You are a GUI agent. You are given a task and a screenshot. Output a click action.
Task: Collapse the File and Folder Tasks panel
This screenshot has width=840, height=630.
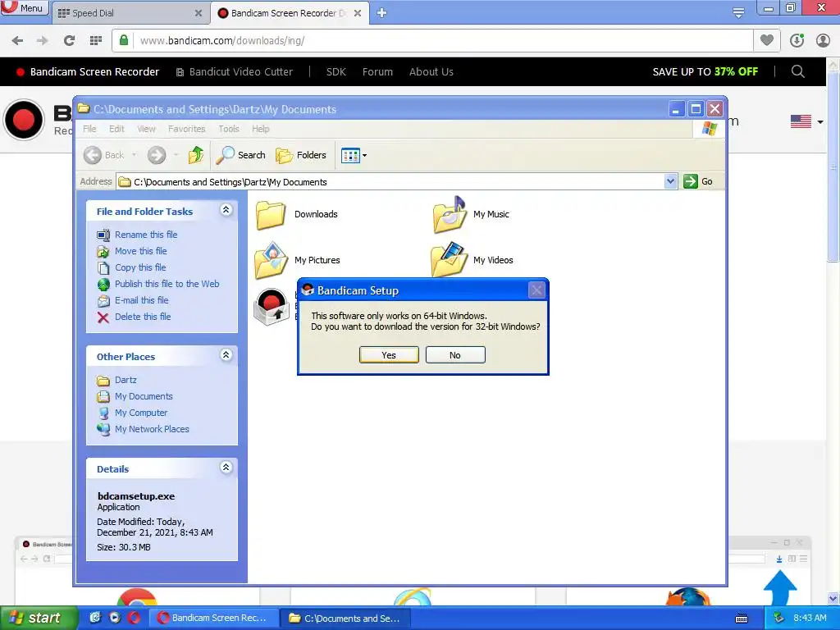[x=226, y=210]
